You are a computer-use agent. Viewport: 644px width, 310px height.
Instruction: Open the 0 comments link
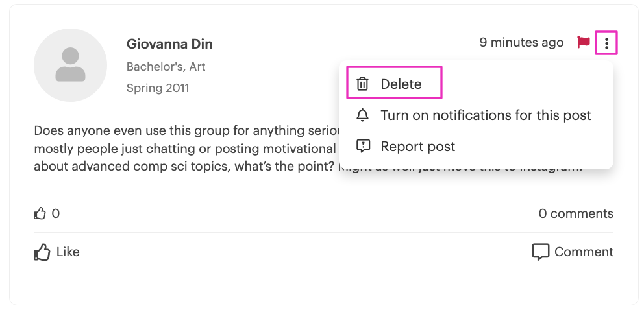(575, 213)
